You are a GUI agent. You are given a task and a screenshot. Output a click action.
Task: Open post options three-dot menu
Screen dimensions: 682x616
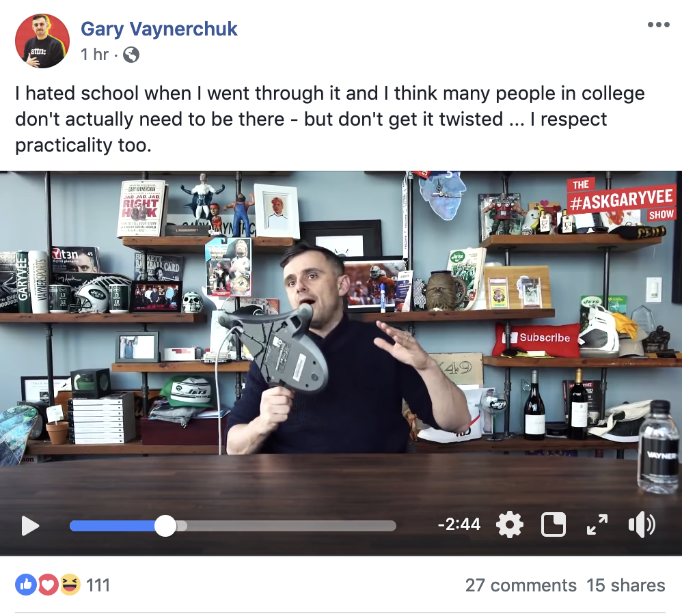click(x=658, y=25)
